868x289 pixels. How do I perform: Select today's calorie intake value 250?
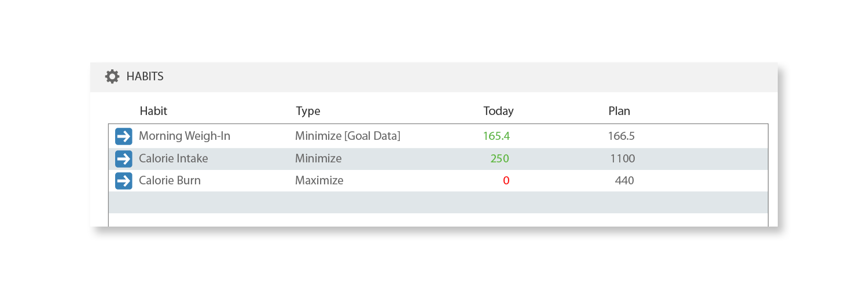500,158
